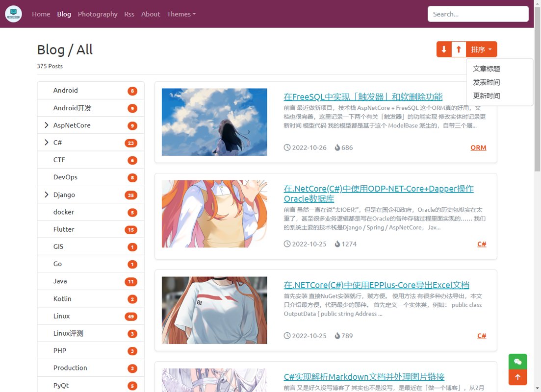The height and width of the screenshot is (392, 541).
Task: Click the ORM category tag
Action: [478, 147]
